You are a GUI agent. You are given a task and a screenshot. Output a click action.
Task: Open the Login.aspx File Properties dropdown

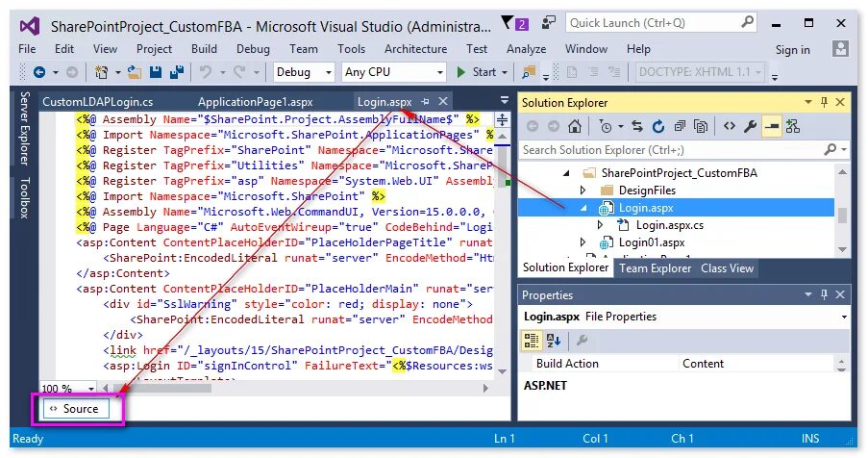click(x=844, y=318)
